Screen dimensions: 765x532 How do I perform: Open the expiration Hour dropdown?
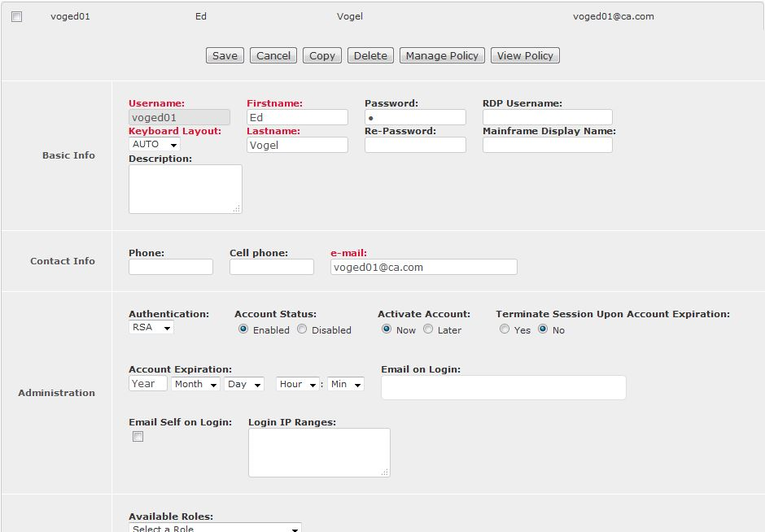(x=298, y=384)
